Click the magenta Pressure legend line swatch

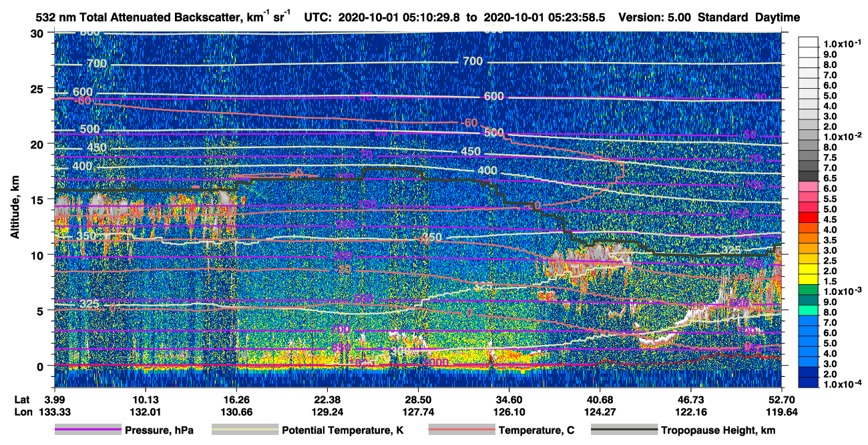87,430
